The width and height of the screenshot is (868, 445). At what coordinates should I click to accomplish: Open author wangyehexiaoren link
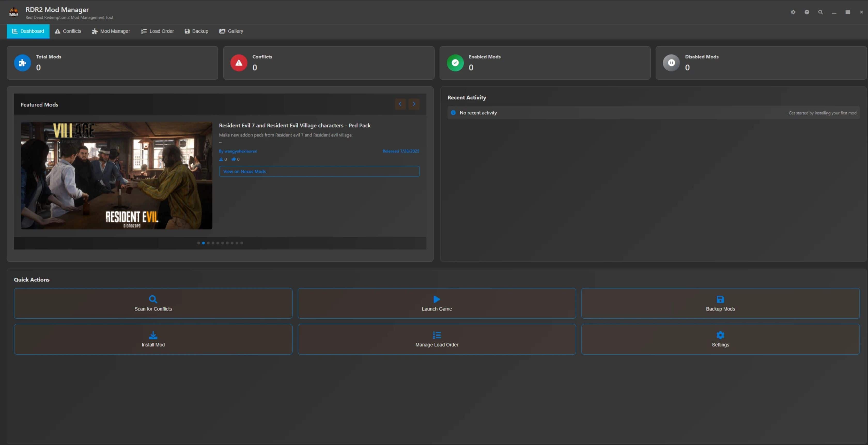pyautogui.click(x=238, y=151)
